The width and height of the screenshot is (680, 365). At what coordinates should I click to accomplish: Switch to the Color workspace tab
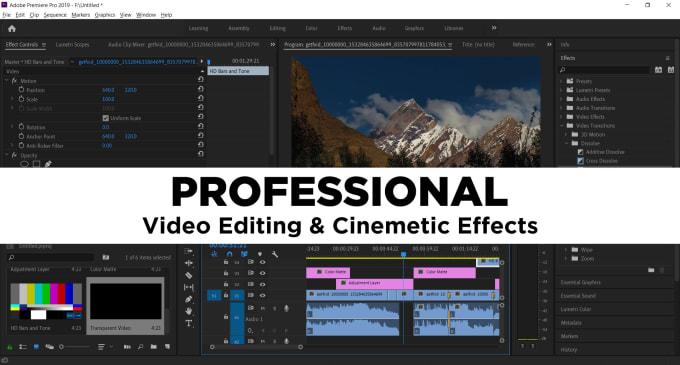tap(311, 28)
